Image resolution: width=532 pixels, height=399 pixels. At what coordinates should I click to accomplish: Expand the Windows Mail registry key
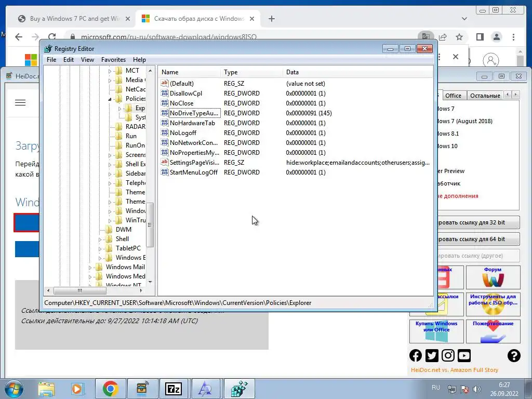click(90, 268)
